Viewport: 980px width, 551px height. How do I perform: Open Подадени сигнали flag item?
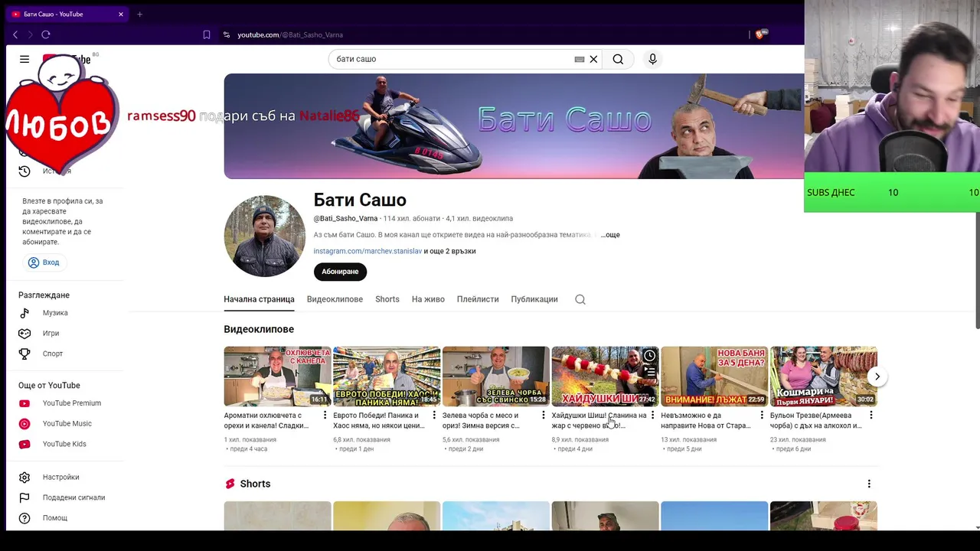click(x=73, y=497)
